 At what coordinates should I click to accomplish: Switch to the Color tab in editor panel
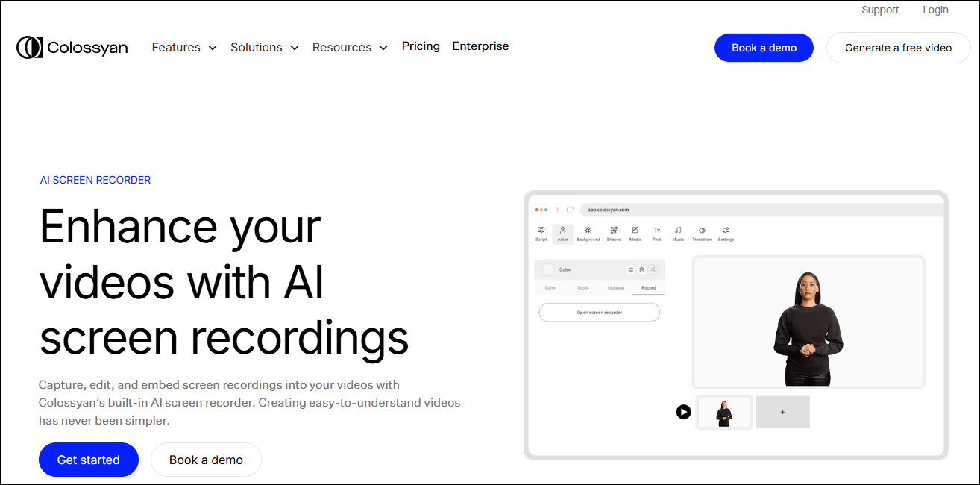[x=550, y=287]
